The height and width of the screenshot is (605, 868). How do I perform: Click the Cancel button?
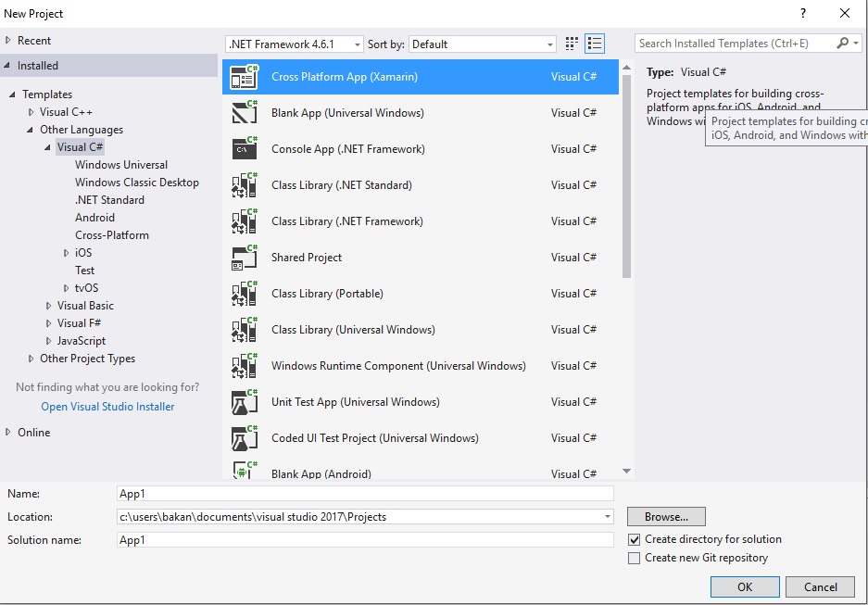pos(820,586)
